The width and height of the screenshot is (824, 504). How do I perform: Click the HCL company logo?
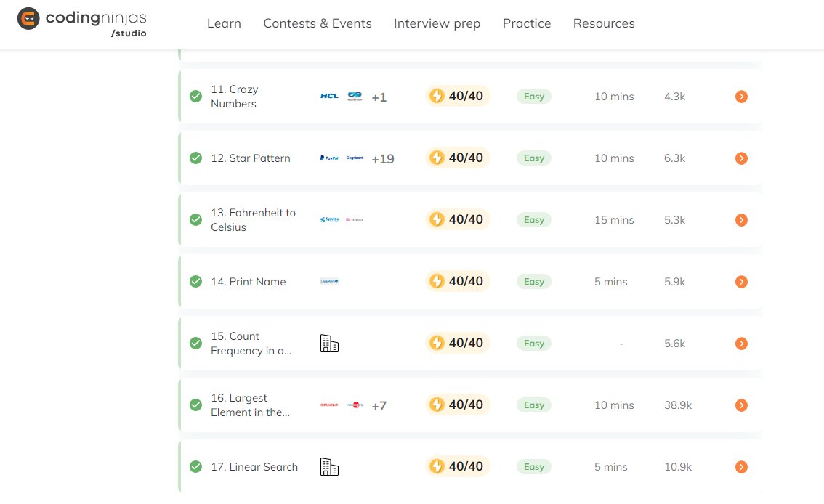(x=329, y=96)
